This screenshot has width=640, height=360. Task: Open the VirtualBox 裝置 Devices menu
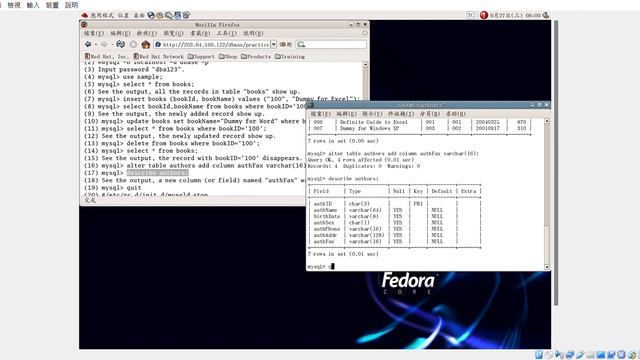(x=52, y=5)
